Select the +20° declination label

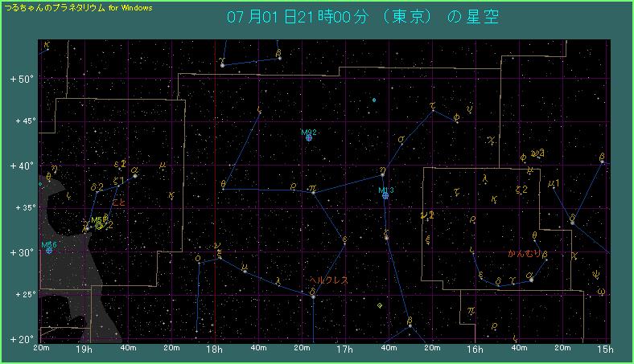point(19,339)
